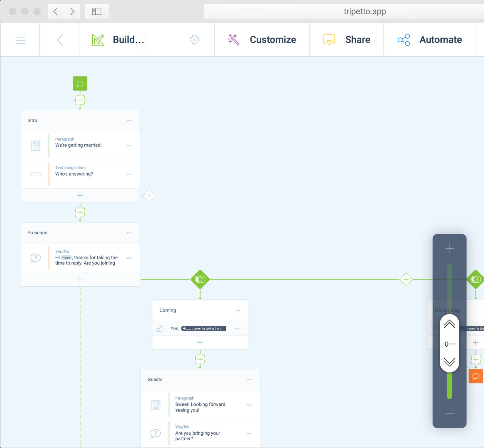Click the back arrow in the app toolbar
Viewport: 484px width, 448px height.
click(59, 40)
